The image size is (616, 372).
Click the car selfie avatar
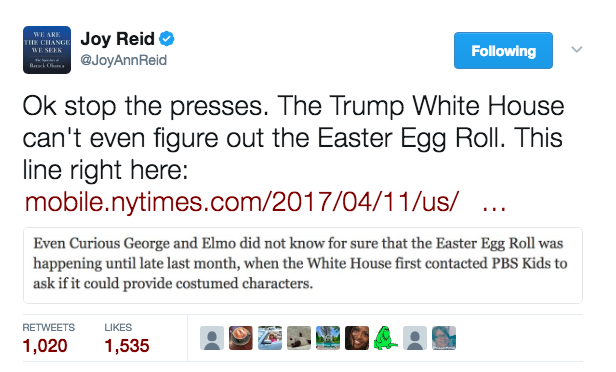[x=270, y=338]
